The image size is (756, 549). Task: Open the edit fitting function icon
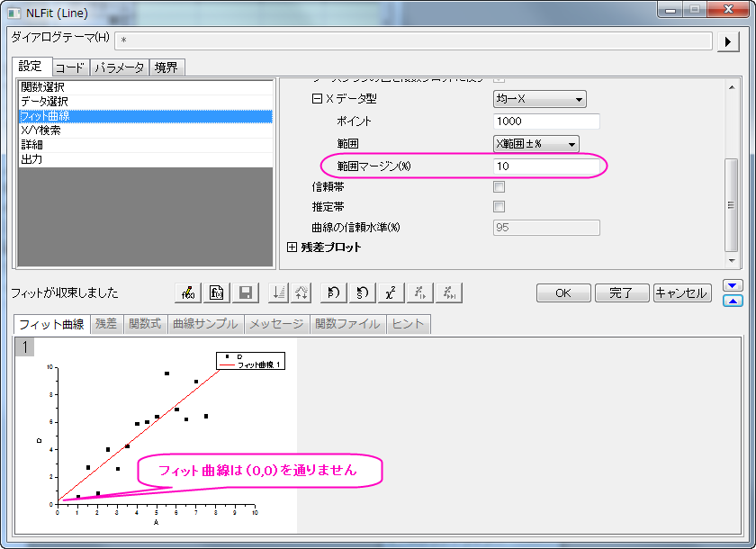(188, 292)
